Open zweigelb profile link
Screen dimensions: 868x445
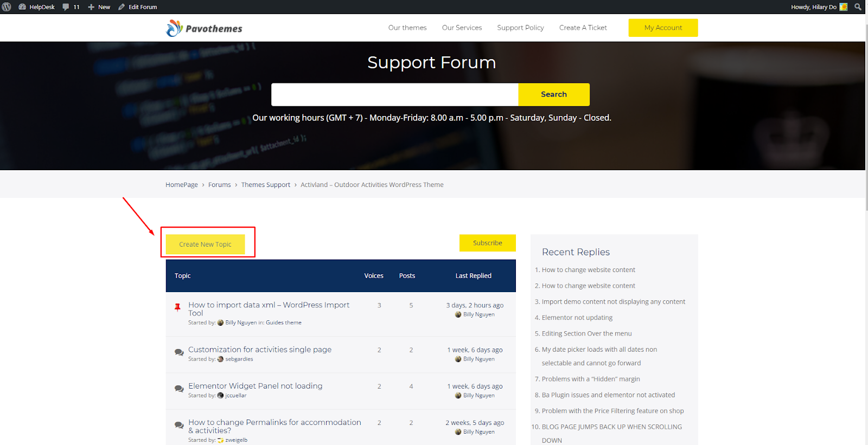(x=237, y=440)
